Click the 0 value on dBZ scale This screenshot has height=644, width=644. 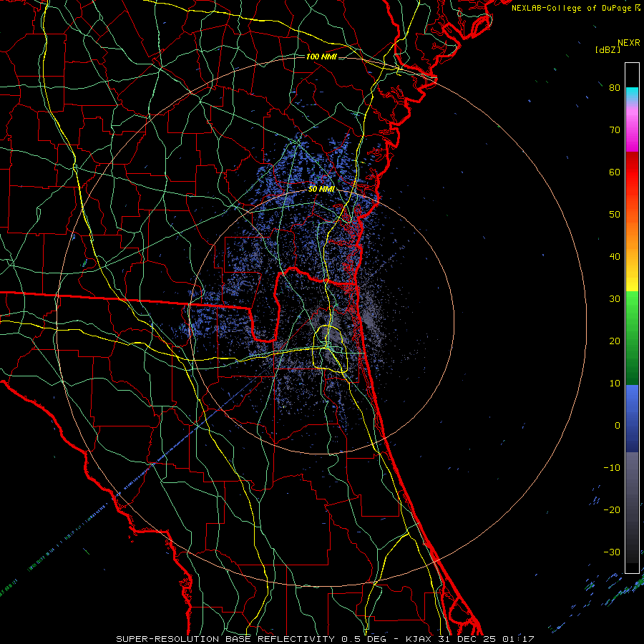tap(618, 426)
